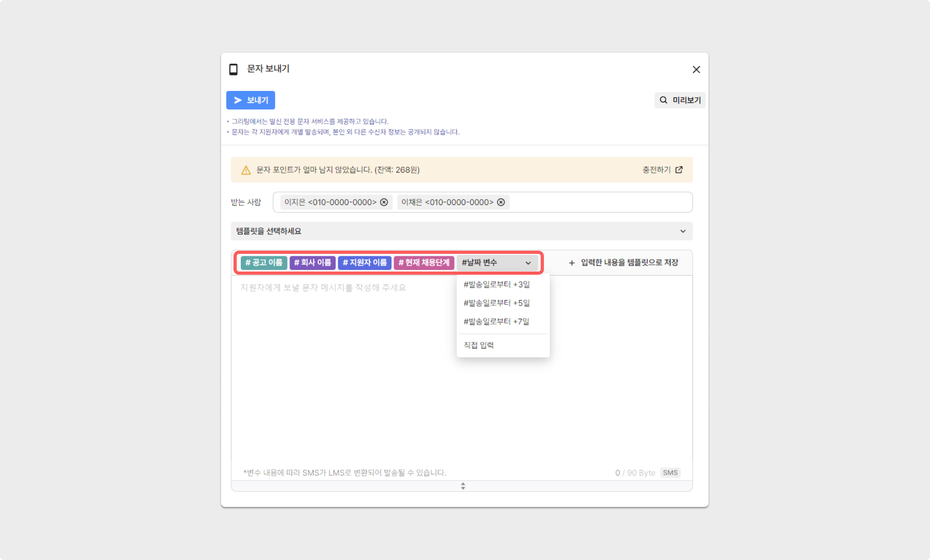Click the magnifier icon in 미리보기
This screenshot has height=560, width=930.
coord(663,100)
